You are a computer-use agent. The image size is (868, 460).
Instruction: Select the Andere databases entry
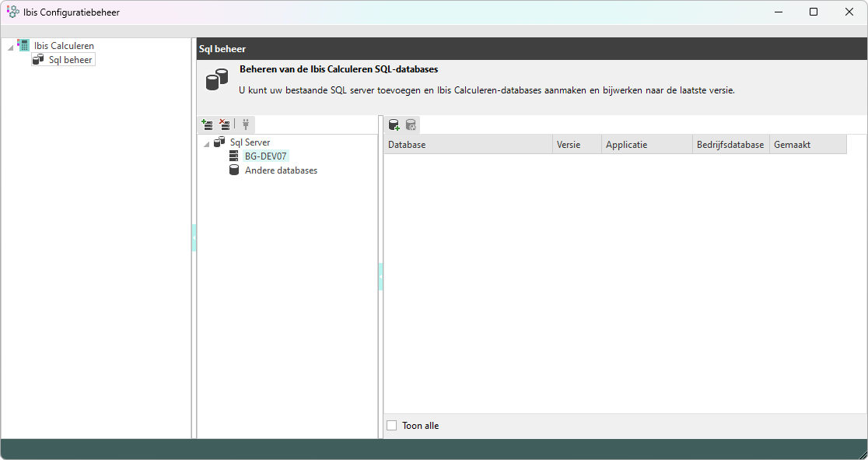click(x=282, y=170)
